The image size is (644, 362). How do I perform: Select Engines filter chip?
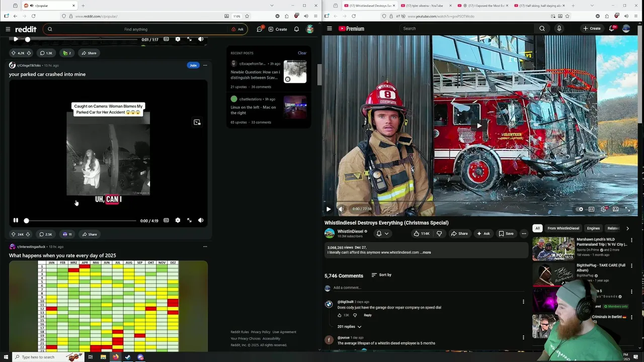[x=593, y=228]
